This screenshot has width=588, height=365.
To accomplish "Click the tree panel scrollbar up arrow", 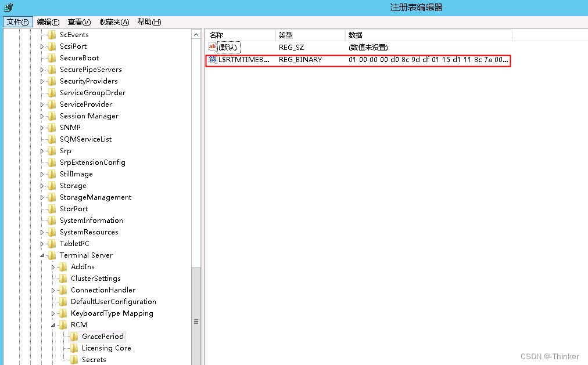I will 196,34.
